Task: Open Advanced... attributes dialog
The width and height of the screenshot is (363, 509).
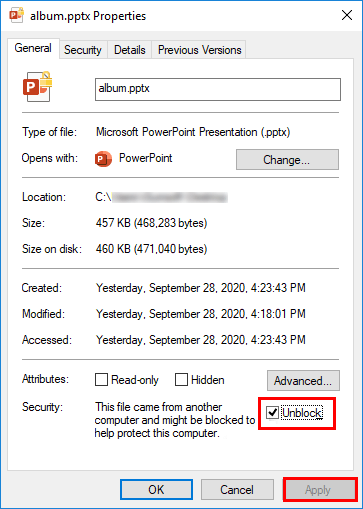Action: pos(303,380)
